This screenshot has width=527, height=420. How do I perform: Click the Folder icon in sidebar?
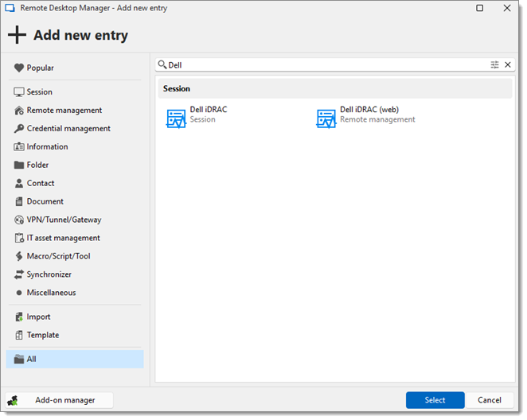click(x=19, y=165)
